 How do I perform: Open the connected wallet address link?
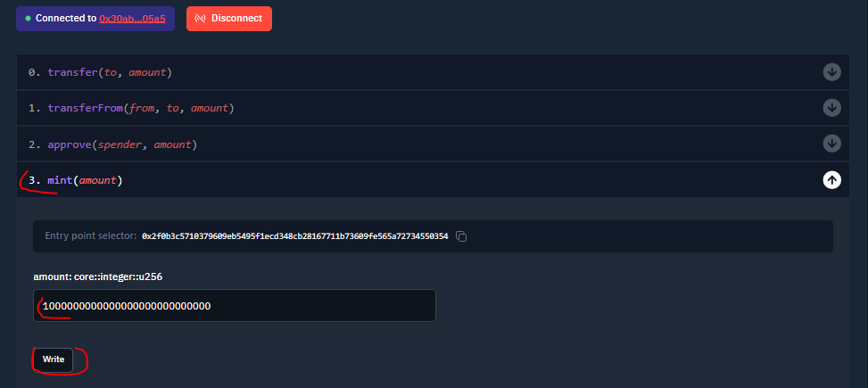click(132, 18)
